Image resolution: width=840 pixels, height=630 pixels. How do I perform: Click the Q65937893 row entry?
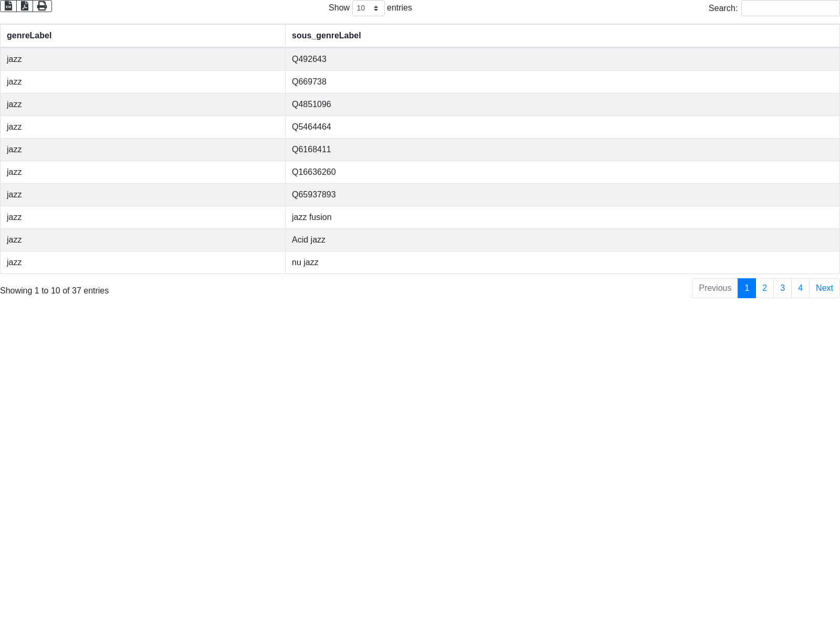pos(313,195)
